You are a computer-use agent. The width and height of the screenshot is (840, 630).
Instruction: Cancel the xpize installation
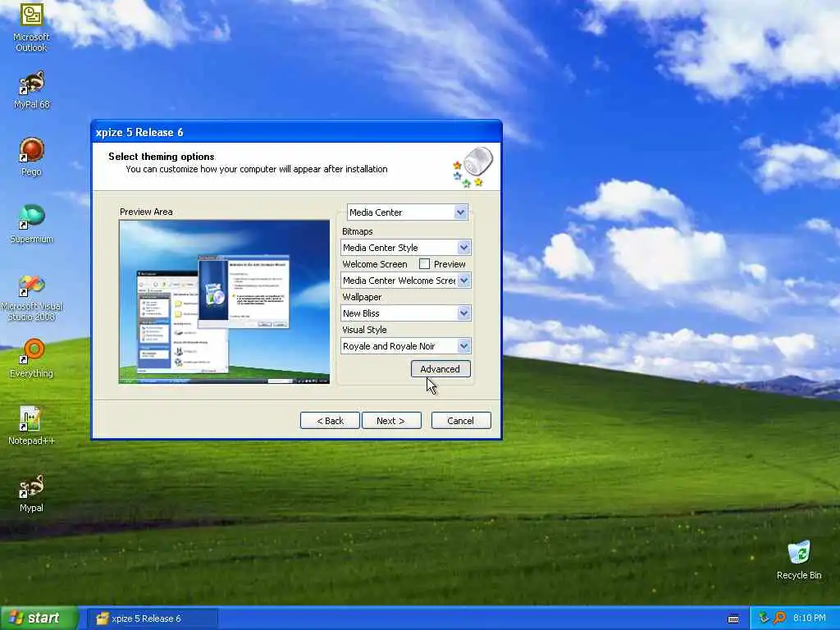tap(461, 421)
